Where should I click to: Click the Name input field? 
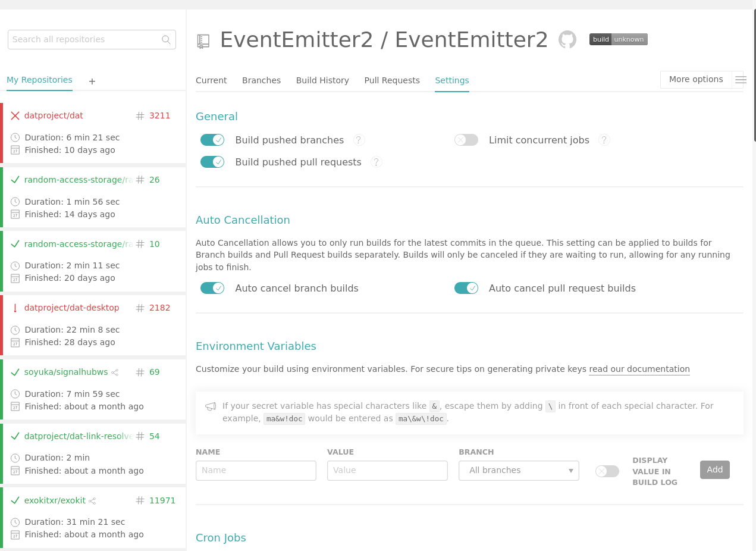click(x=256, y=470)
